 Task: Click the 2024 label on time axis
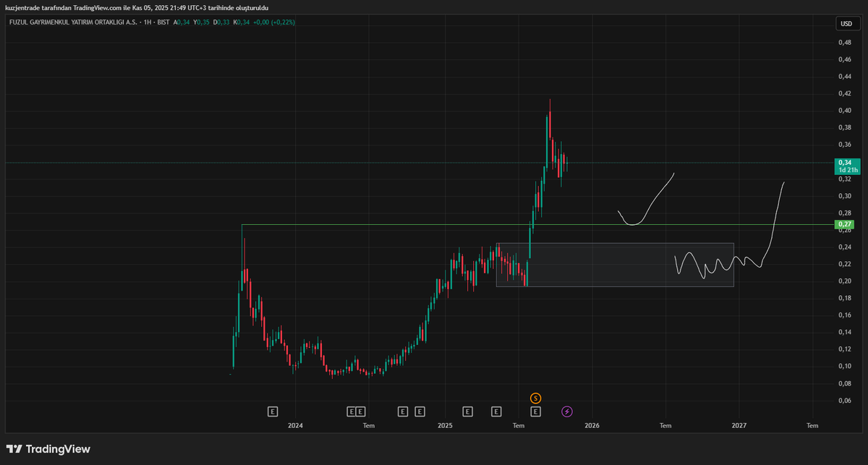(294, 426)
